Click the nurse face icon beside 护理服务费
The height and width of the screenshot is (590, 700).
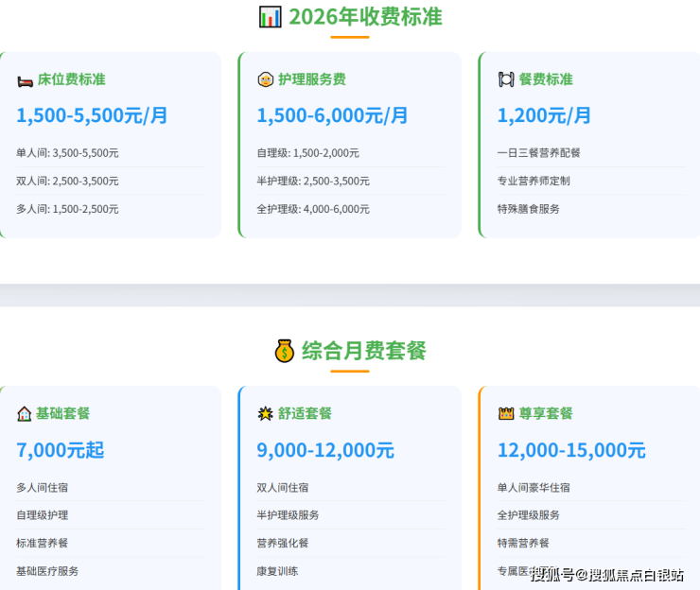265,79
